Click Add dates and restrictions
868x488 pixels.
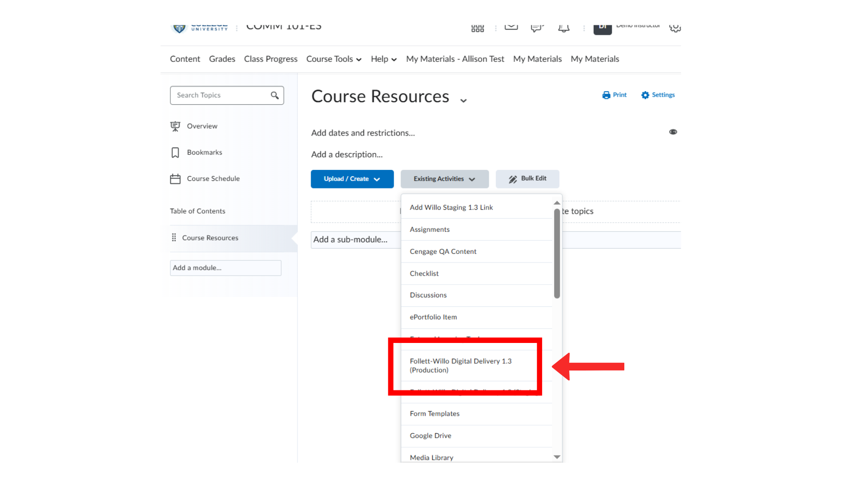click(363, 133)
